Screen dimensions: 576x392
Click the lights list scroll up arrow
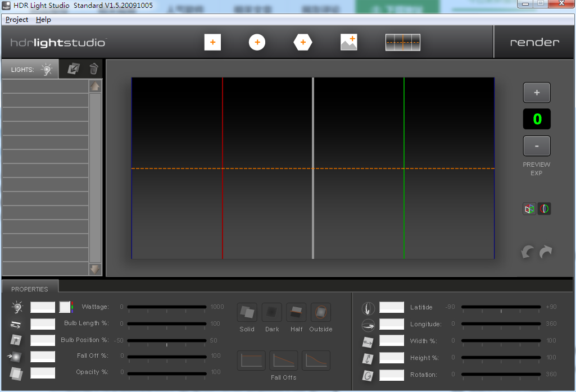(x=95, y=86)
